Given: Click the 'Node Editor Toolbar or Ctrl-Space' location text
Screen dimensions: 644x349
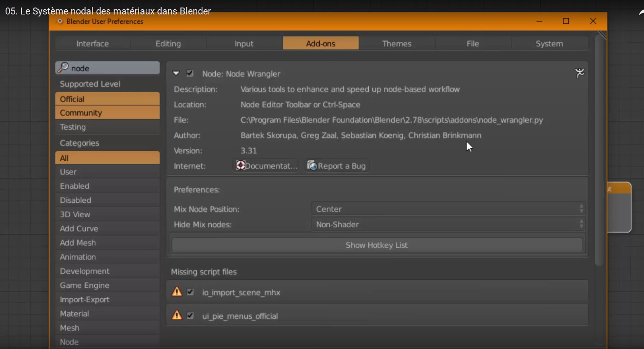Looking at the screenshot, I should point(300,104).
